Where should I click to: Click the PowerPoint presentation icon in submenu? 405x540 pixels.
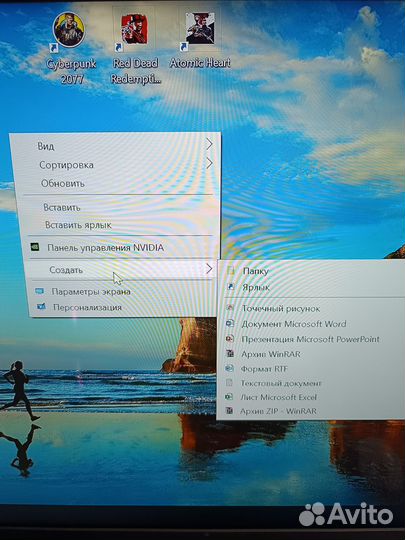tap(230, 339)
